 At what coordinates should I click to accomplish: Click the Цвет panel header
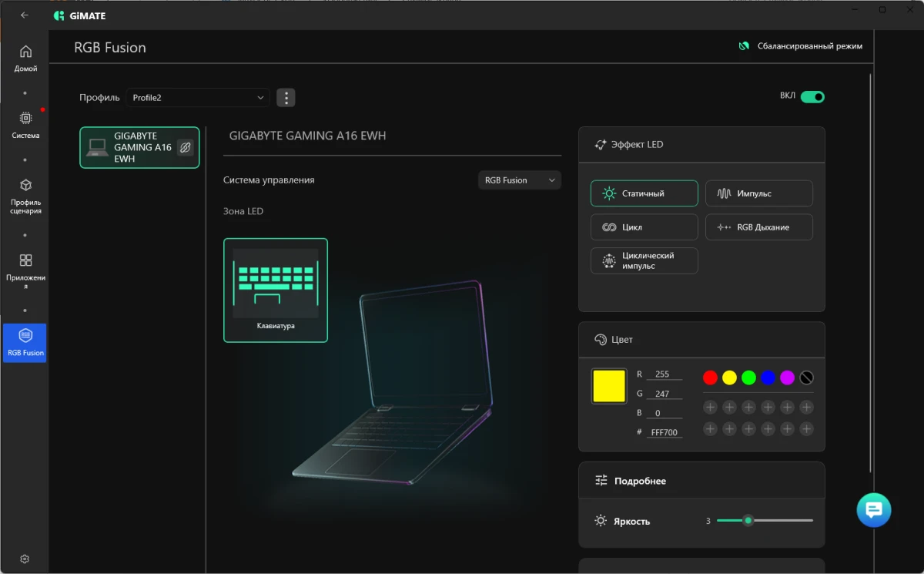coord(701,340)
